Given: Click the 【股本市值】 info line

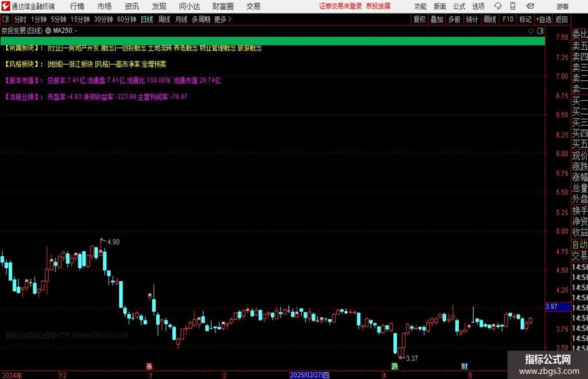Looking at the screenshot, I should 113,80.
